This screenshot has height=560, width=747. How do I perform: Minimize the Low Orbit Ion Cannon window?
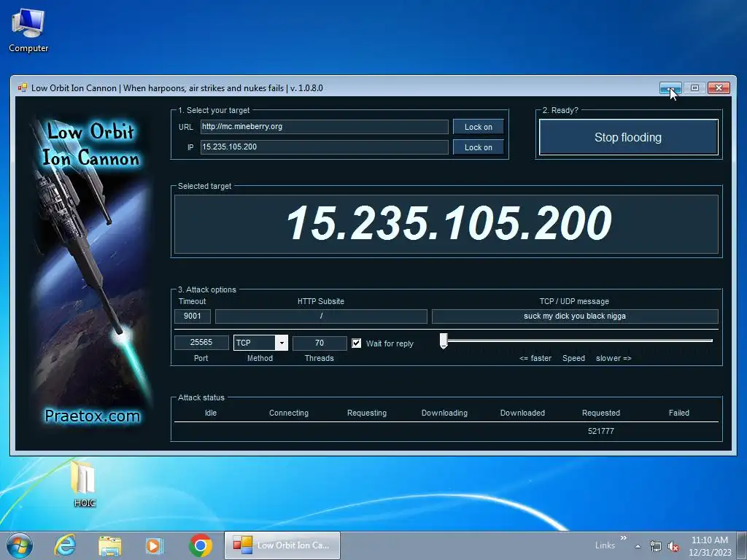point(671,87)
